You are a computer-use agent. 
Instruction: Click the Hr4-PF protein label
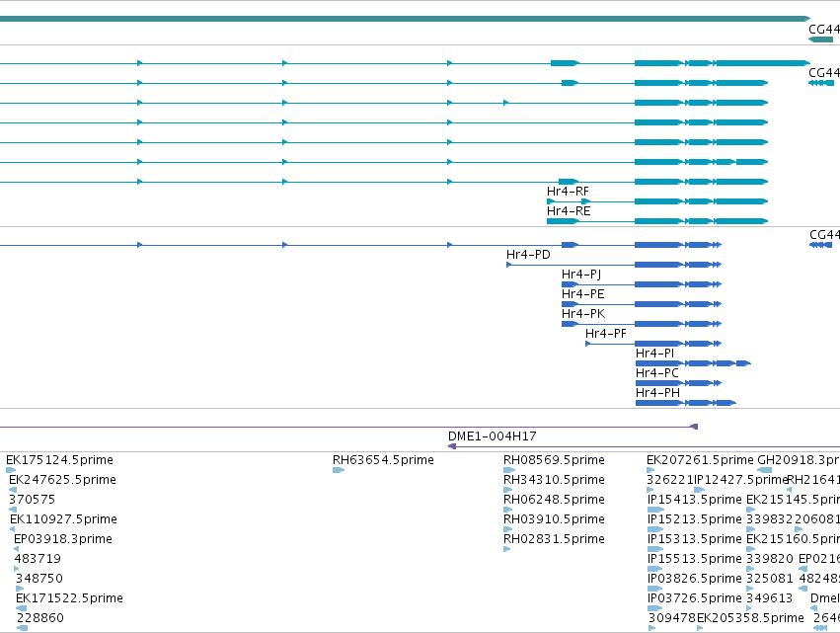(x=605, y=334)
